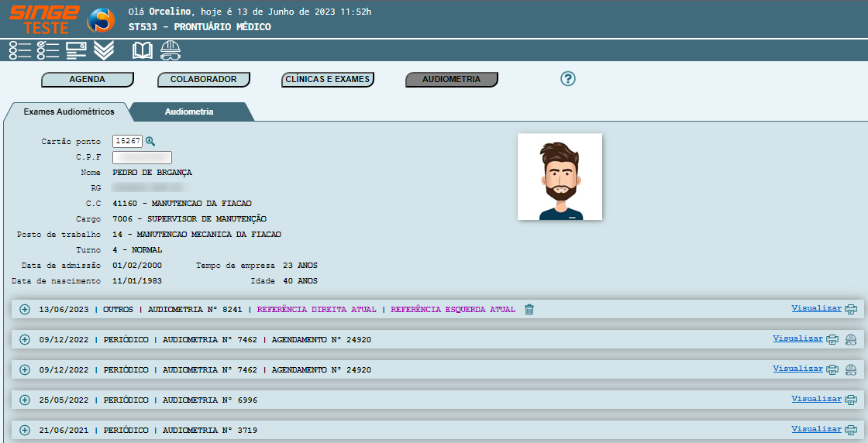Expand the 25/05/2022 PERIÓDICO exam row
Image resolution: width=868 pixels, height=443 pixels.
24,400
